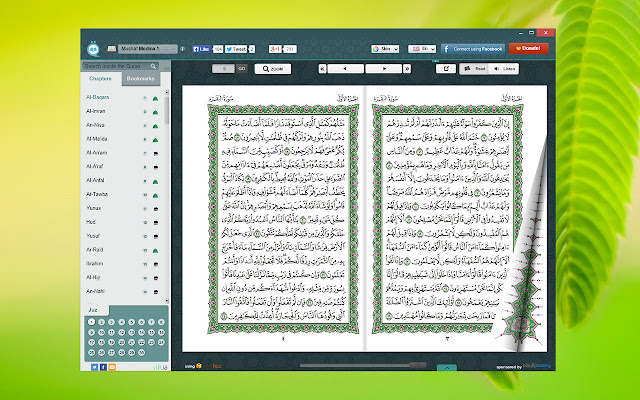Open Al-Imran chapter
Image resolution: width=640 pixels, height=400 pixels.
(x=96, y=111)
